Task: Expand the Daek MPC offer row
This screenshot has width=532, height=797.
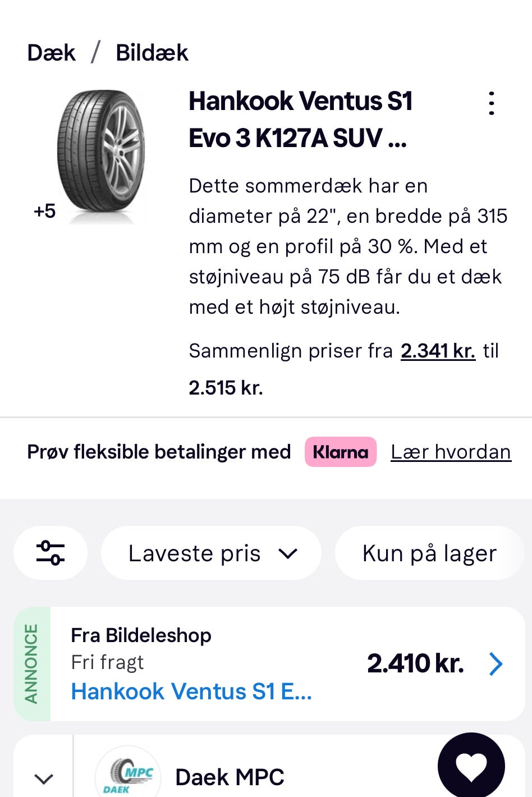Action: coord(44,778)
